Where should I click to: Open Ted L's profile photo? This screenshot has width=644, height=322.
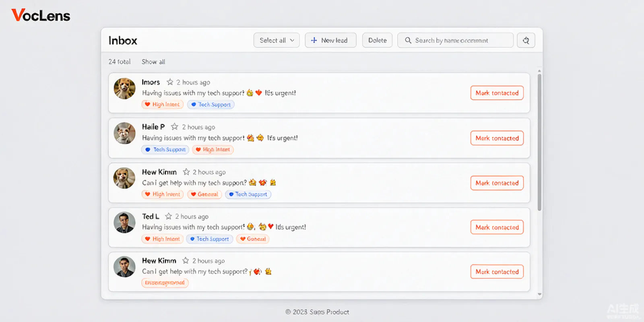[x=124, y=223]
